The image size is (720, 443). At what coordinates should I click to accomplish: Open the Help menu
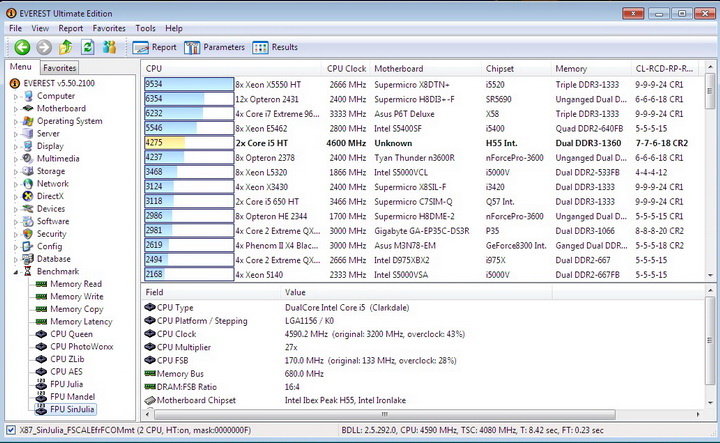(174, 28)
